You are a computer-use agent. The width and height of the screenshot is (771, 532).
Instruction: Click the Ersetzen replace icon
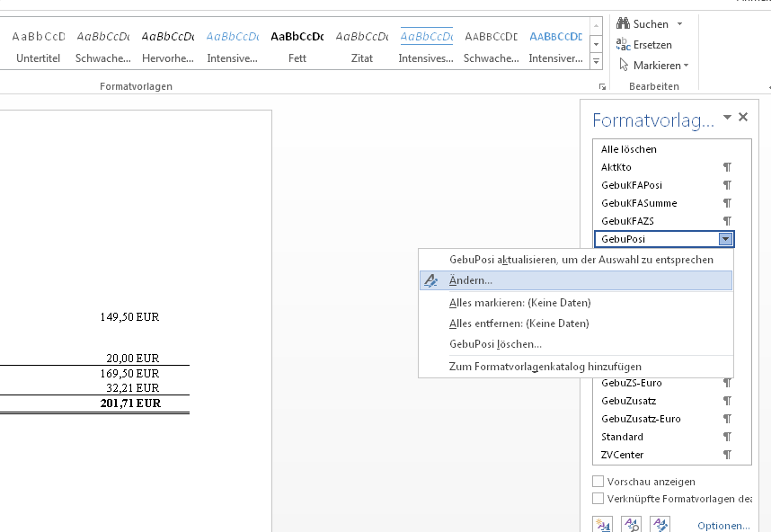point(623,44)
